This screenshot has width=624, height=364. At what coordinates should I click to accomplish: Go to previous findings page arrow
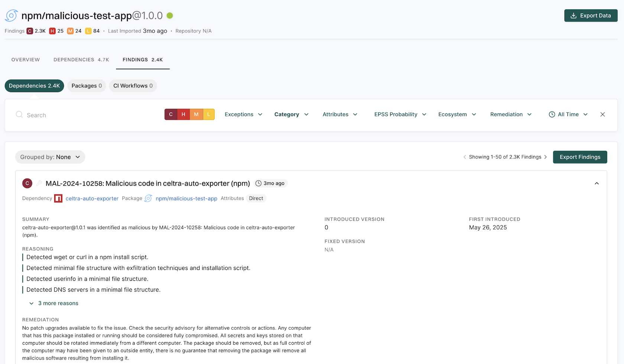465,157
